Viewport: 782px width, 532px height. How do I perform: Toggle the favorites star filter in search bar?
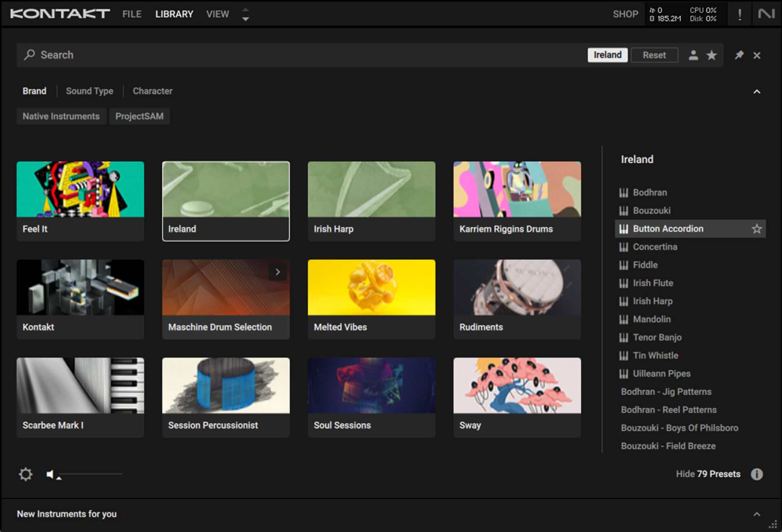click(712, 55)
